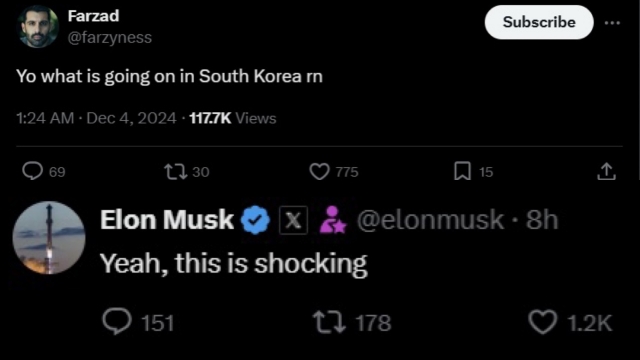640x360 pixels.
Task: Open the three-dot more options menu
Action: pos(612,23)
